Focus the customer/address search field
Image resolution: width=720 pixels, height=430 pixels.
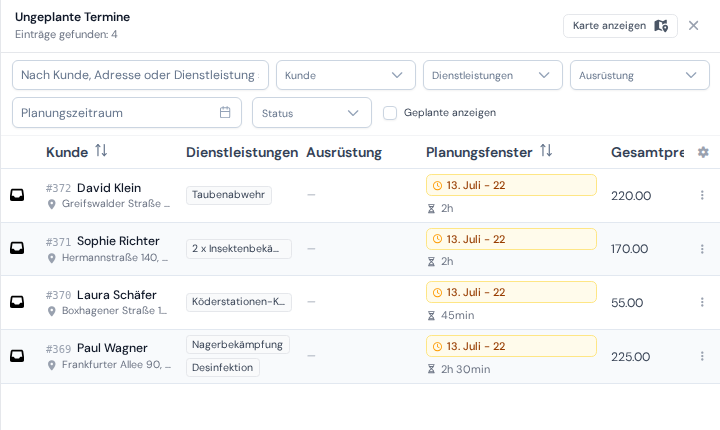(140, 75)
